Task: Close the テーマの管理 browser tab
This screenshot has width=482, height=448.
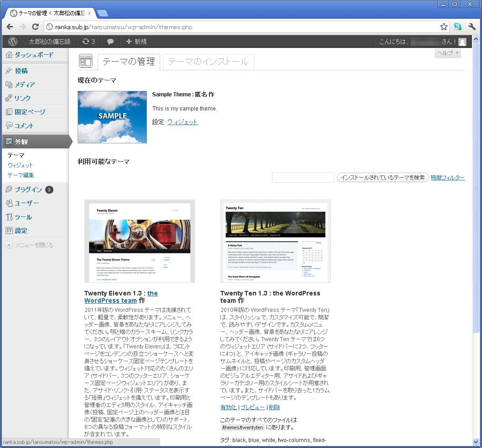Action: (x=89, y=13)
